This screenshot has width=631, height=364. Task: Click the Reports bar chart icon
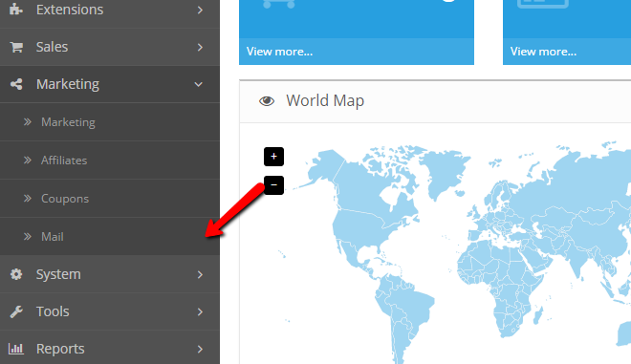(16, 349)
